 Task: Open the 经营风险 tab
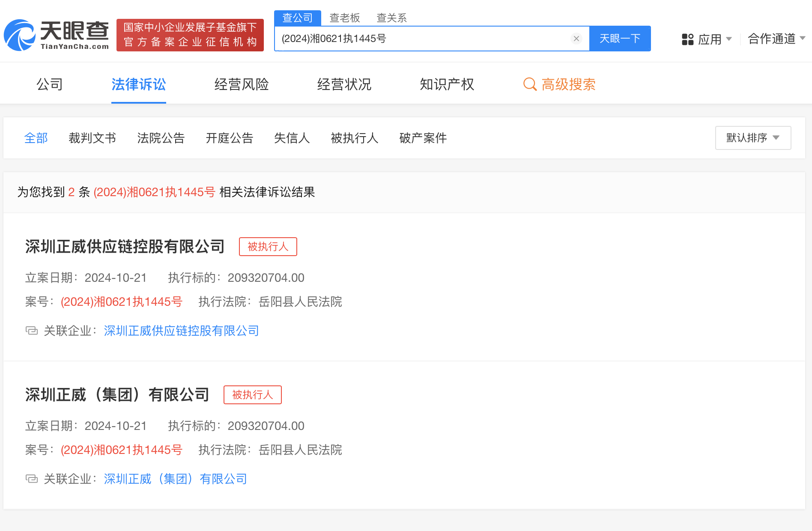pyautogui.click(x=242, y=84)
